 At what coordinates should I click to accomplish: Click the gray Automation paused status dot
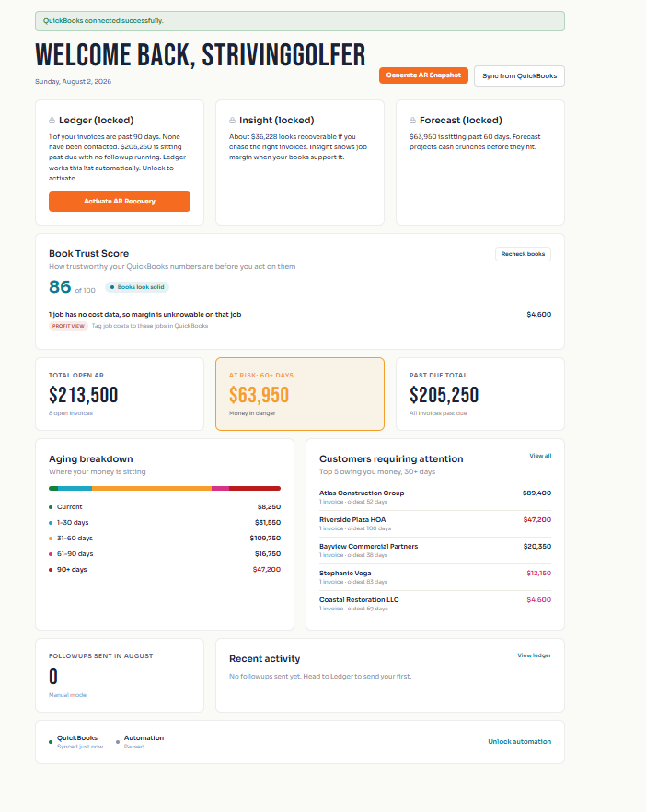(118, 742)
